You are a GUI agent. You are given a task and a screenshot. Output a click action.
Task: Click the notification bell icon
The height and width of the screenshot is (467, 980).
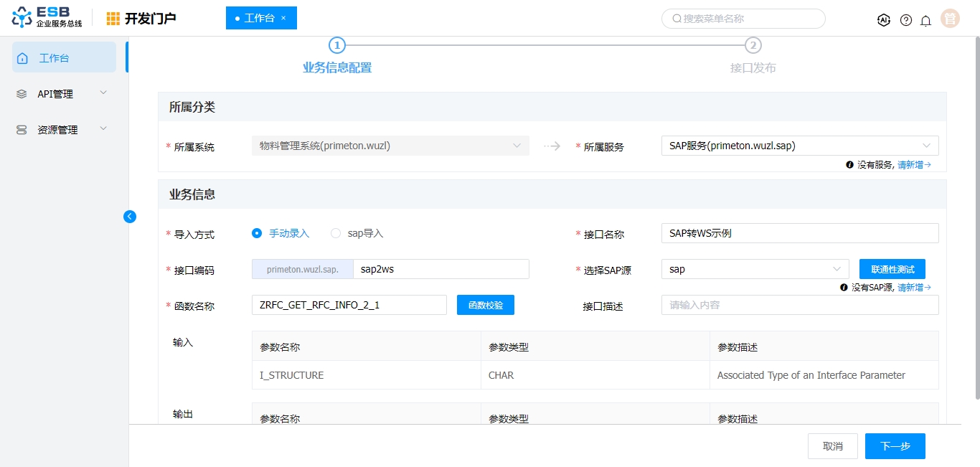(926, 20)
